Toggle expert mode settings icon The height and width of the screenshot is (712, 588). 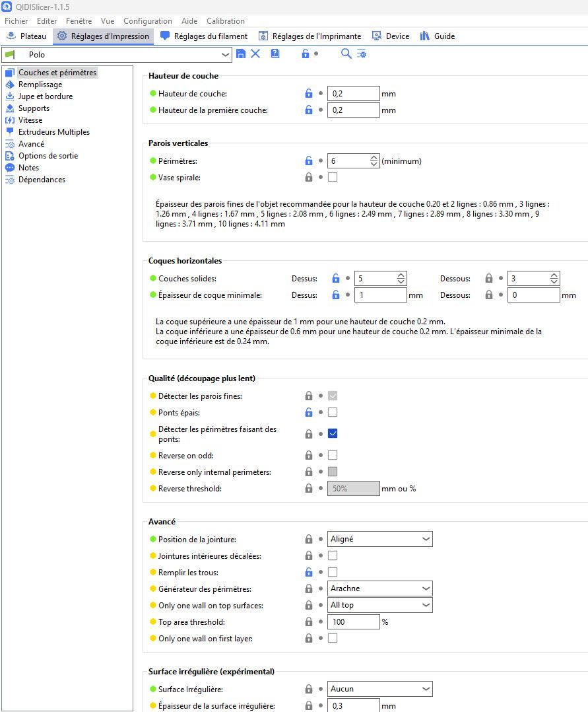pos(362,53)
